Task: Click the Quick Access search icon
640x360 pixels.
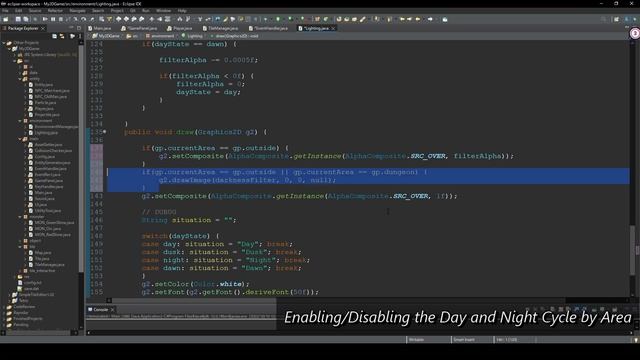Action: tap(603, 19)
